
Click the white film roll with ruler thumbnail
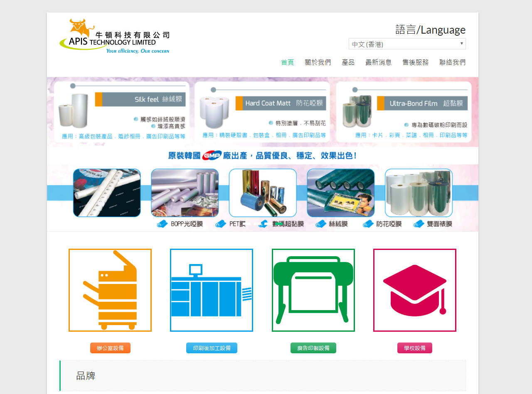coord(107,193)
